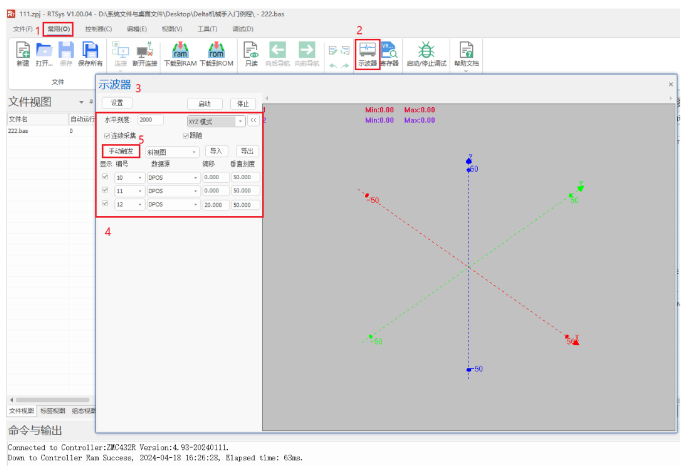
Task: Click the Settings (设置) button in oscilloscope
Action: (x=117, y=103)
